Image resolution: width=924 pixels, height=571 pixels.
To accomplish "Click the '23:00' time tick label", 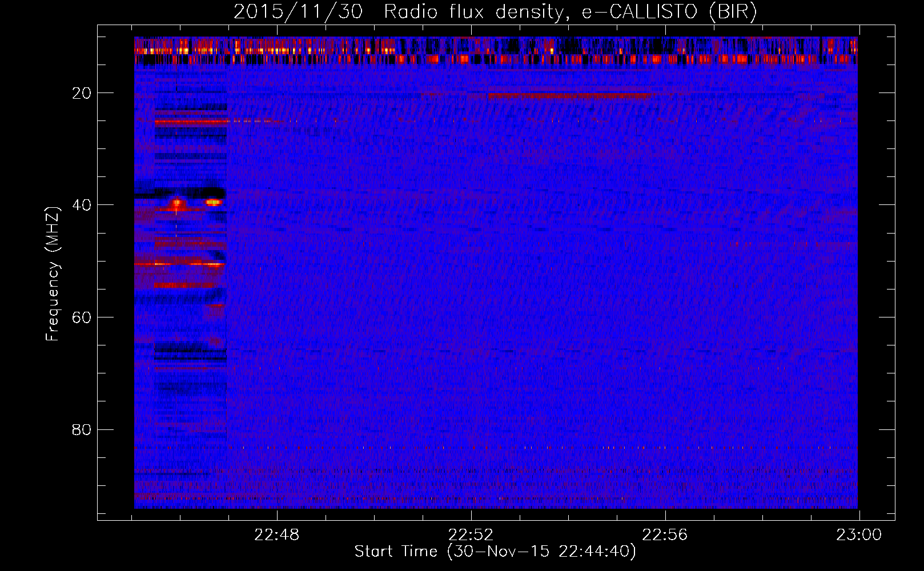I will 859,535.
